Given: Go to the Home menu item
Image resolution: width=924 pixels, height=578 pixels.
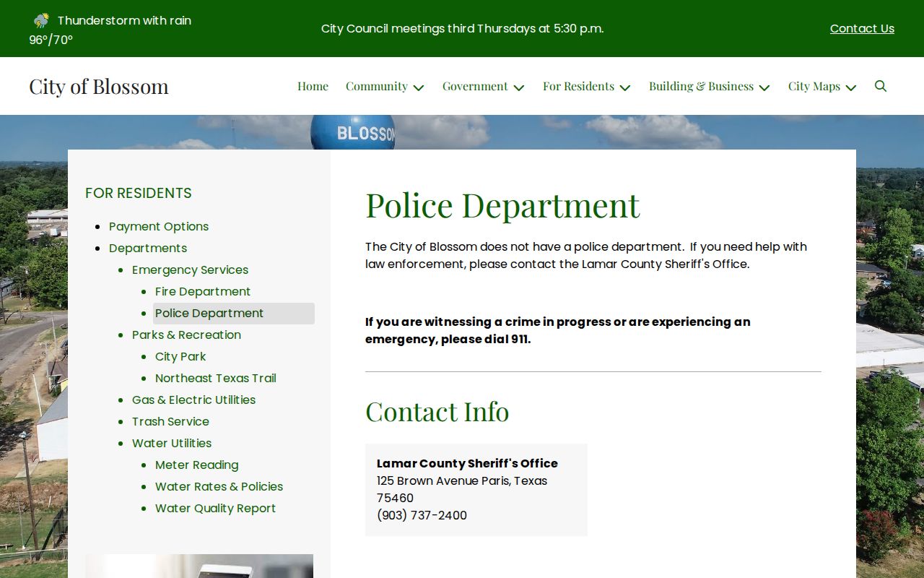Looking at the screenshot, I should [x=313, y=86].
